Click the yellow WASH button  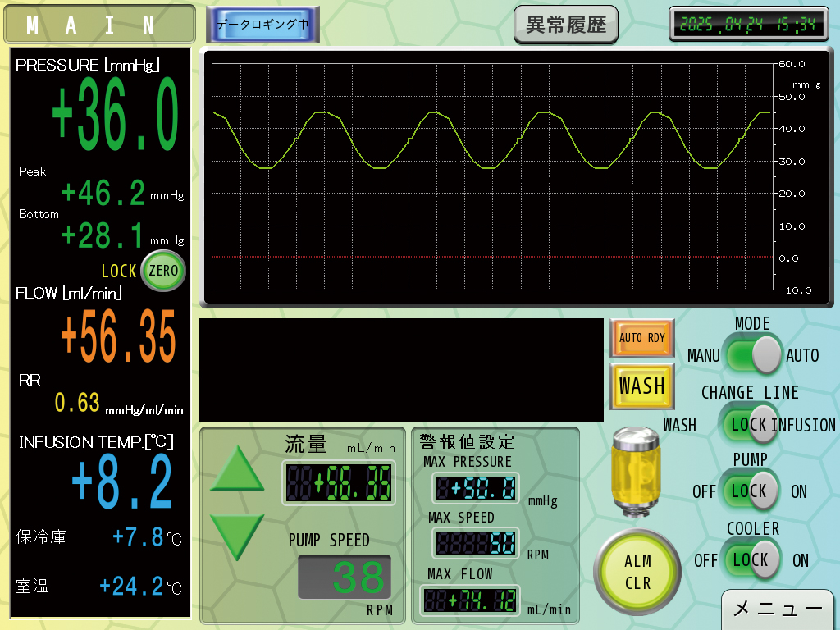[641, 386]
